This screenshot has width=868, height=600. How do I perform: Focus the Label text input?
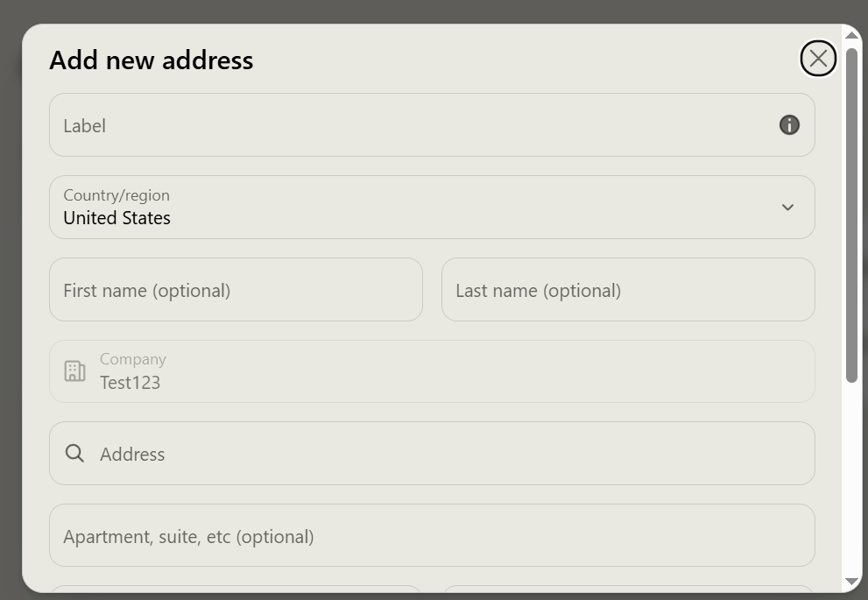click(432, 125)
